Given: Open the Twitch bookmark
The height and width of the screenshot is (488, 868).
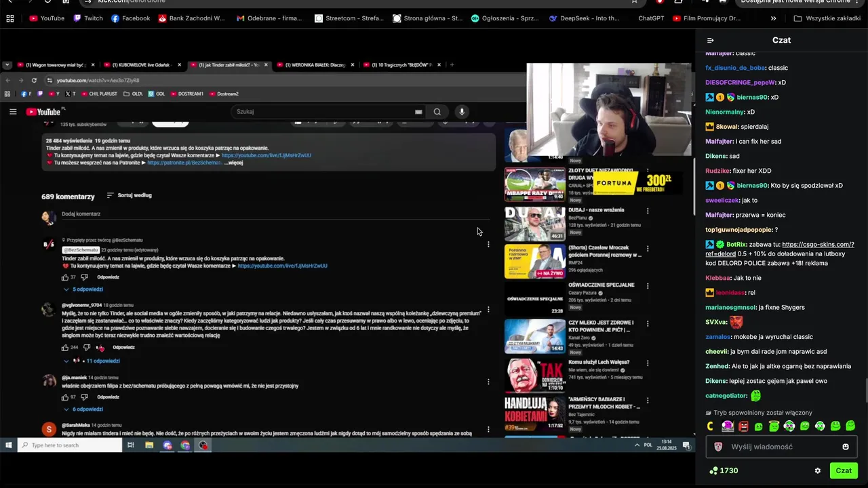Looking at the screenshot, I should (x=88, y=18).
